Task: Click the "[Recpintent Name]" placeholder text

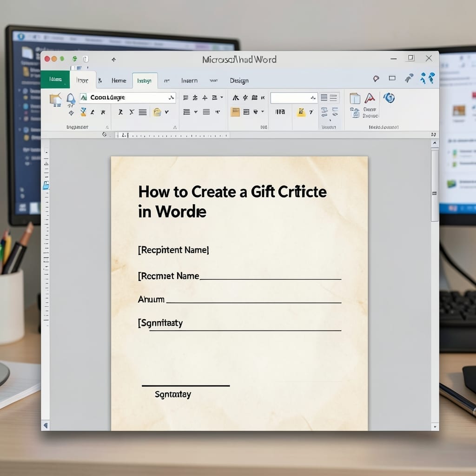Action: point(173,250)
